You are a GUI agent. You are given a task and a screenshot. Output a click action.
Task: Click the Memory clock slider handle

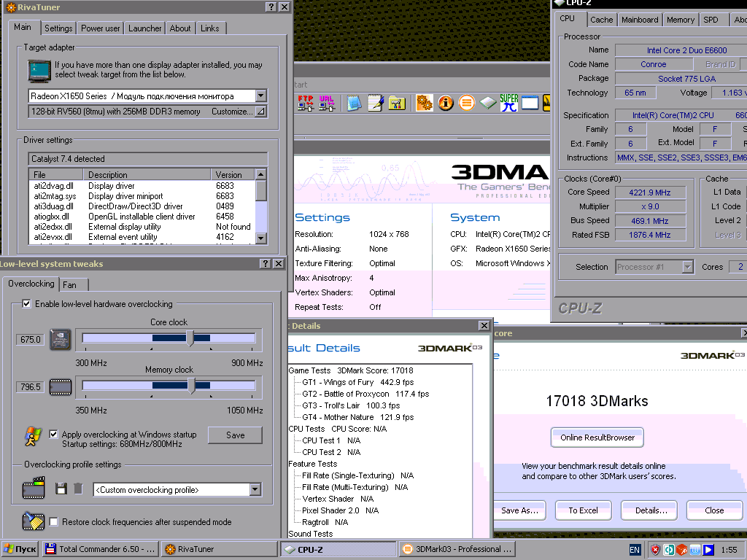click(192, 386)
